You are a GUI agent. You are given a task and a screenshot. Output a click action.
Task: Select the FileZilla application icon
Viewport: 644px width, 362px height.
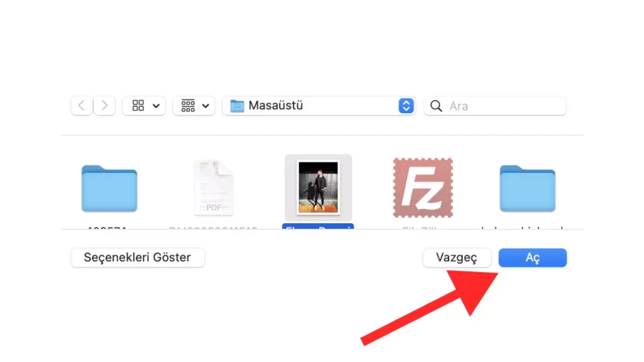(x=423, y=188)
